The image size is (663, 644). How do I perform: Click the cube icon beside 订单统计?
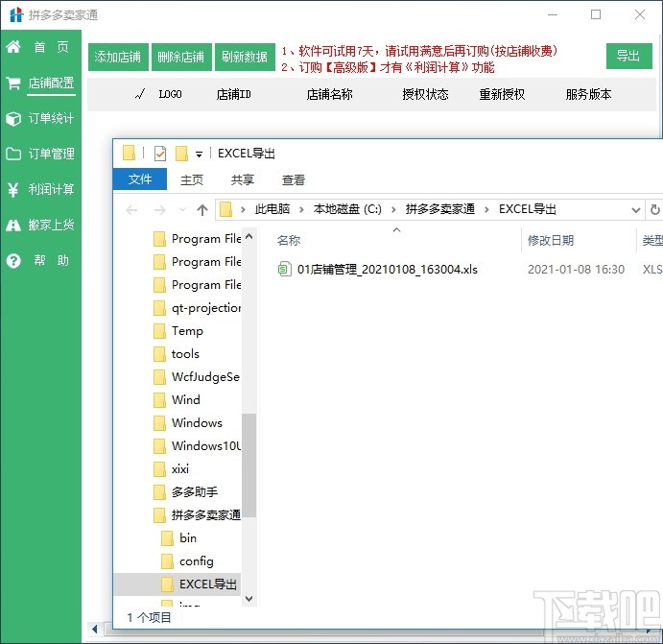13,119
